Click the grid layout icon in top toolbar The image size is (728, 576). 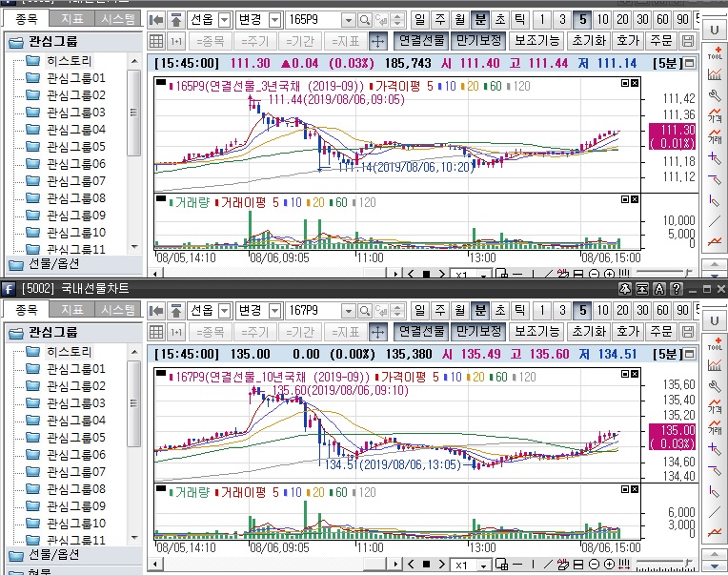tap(157, 41)
